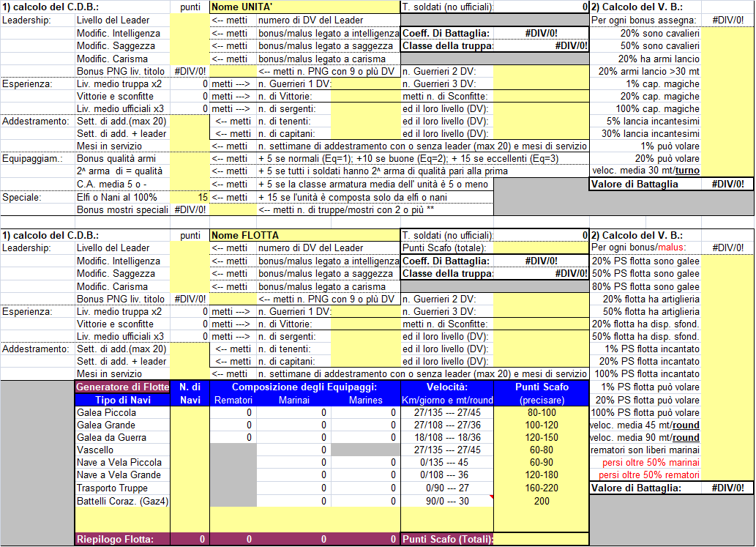Click the 'Equipaggiam.:' section label

pos(32,159)
